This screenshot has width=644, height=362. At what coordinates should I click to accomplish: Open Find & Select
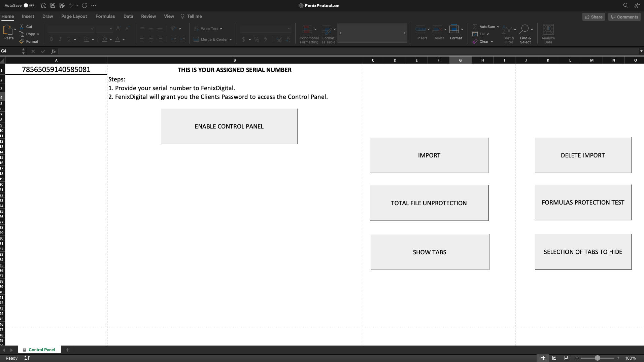(x=525, y=34)
